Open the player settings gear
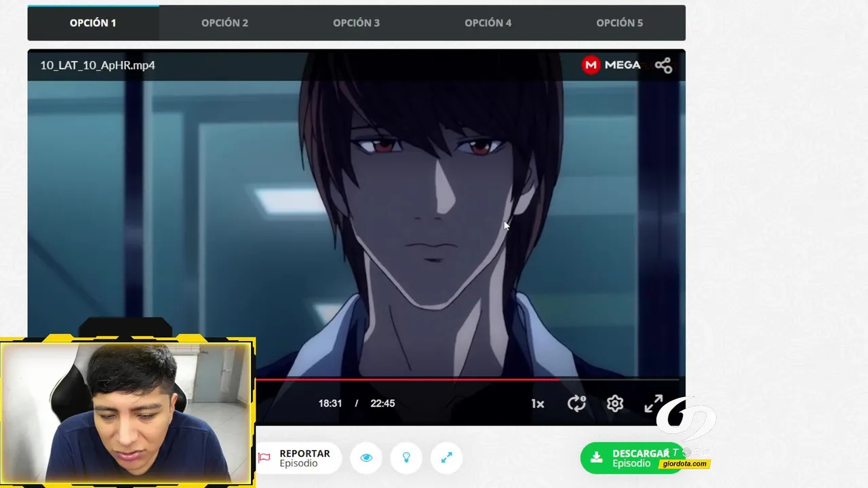The width and height of the screenshot is (868, 488). [x=615, y=403]
